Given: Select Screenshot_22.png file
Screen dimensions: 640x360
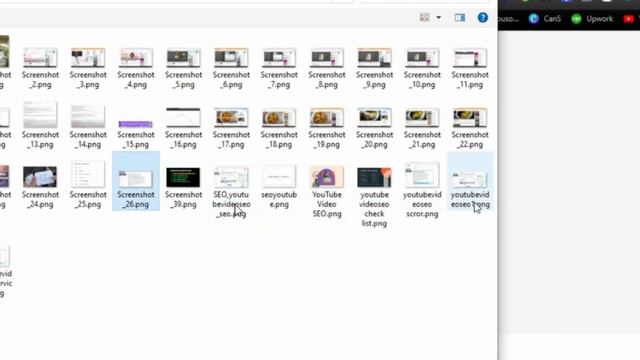Looking at the screenshot, I should pyautogui.click(x=470, y=127).
